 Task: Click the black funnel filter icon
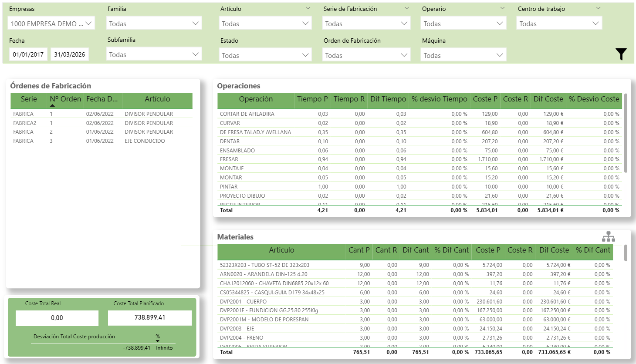tap(621, 54)
